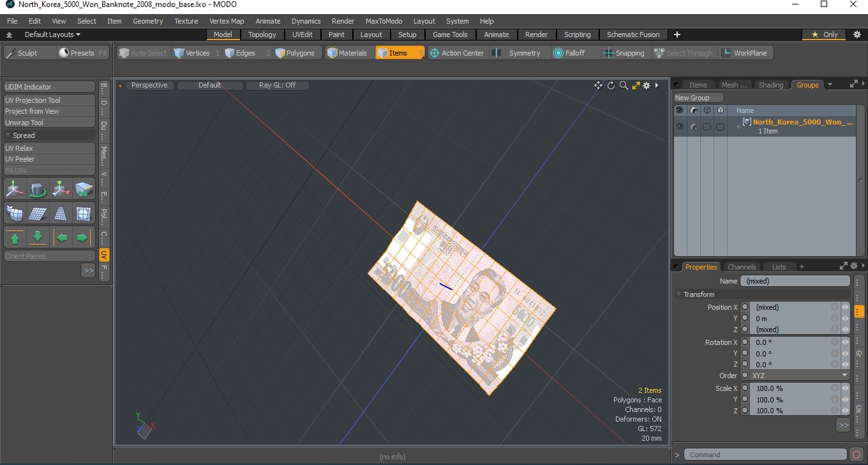The height and width of the screenshot is (465, 868).
Task: Click the align right green arrow icon
Action: [84, 238]
